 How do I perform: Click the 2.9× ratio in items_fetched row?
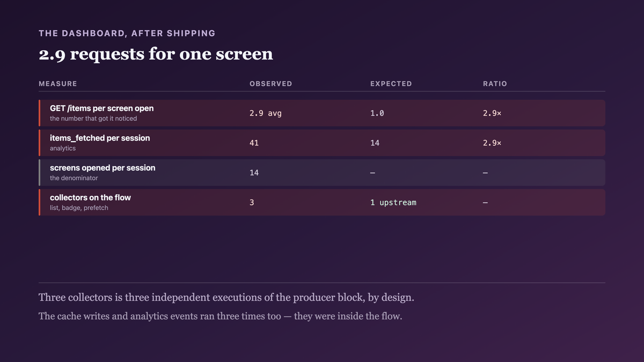(492, 143)
